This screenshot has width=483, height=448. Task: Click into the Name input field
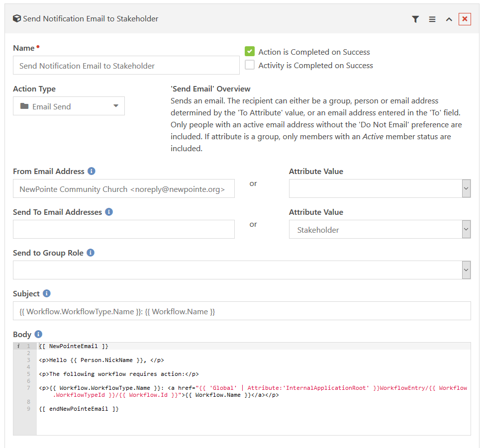pos(126,65)
